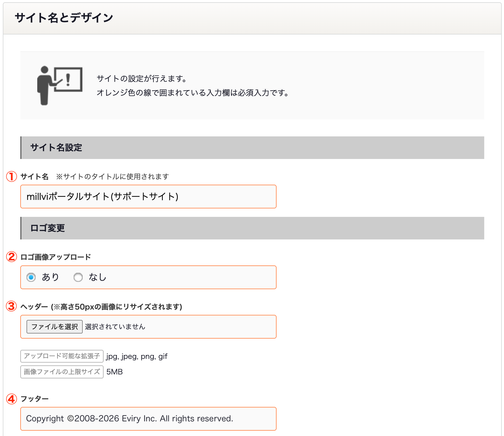The image size is (504, 436).
Task: Click the ロゴ変更 section header
Action: [252, 228]
